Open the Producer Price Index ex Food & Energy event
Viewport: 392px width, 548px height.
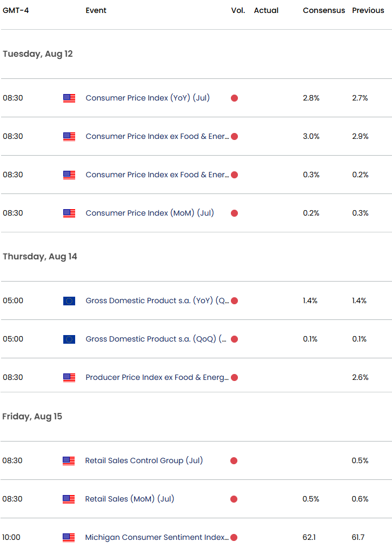click(x=157, y=378)
